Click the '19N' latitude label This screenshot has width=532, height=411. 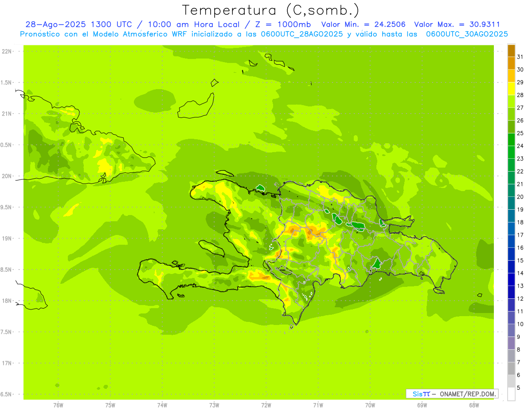(7, 239)
